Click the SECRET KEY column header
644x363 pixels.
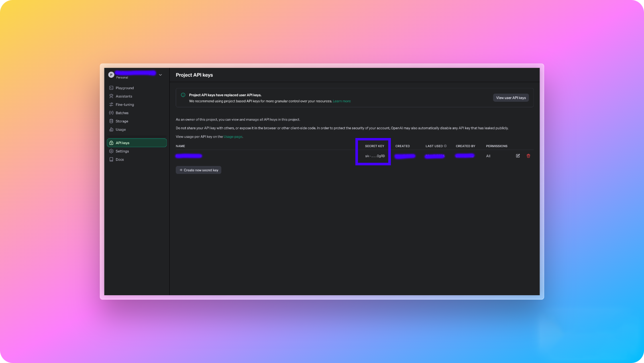pos(375,146)
